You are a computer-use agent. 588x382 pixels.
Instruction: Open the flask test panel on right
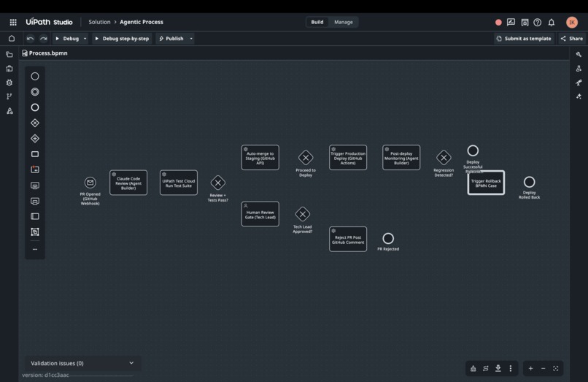(x=579, y=69)
